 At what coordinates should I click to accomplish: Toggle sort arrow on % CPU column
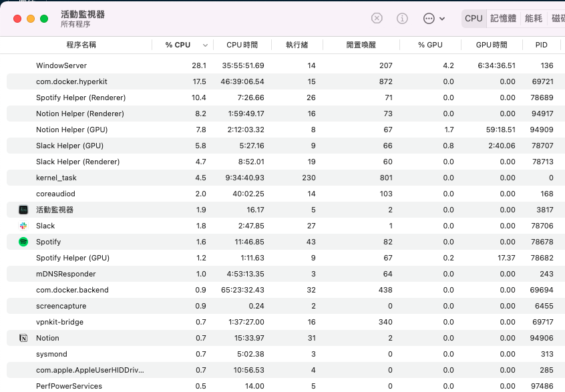click(205, 45)
